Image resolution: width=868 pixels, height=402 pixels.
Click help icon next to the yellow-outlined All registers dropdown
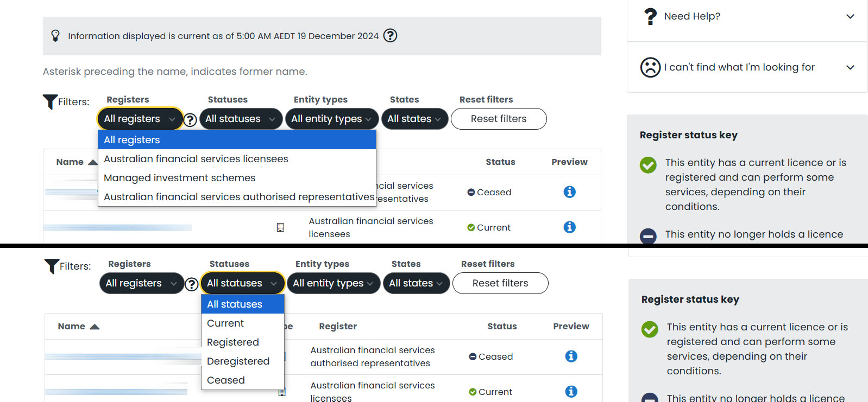pyautogui.click(x=190, y=120)
